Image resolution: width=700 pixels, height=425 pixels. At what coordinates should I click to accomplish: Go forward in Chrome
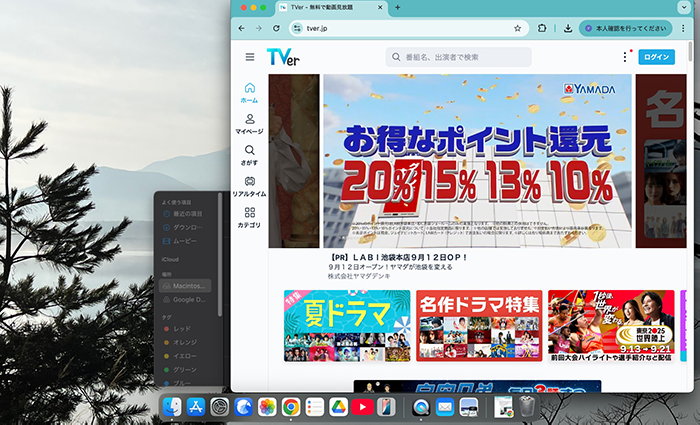pos(259,29)
